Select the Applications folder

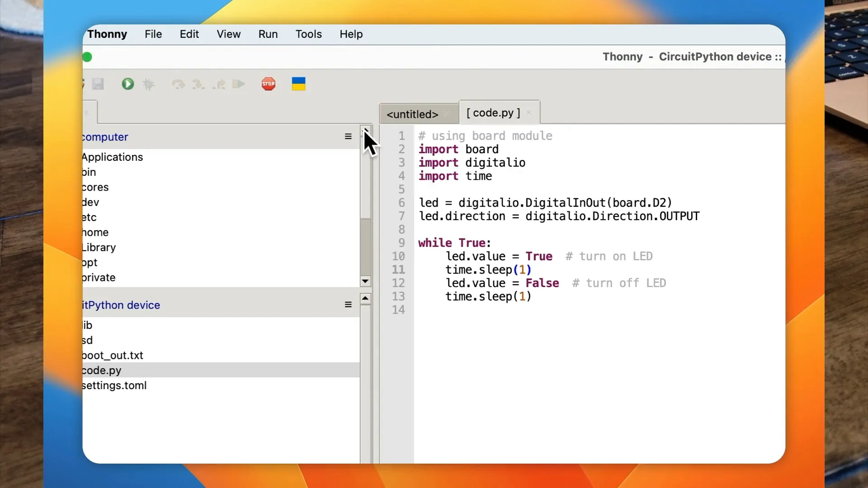pyautogui.click(x=221, y=157)
